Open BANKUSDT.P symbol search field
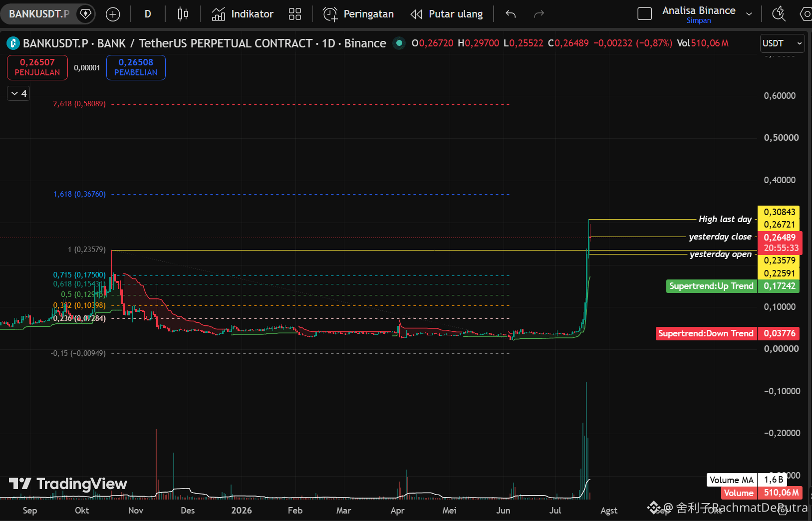 39,13
